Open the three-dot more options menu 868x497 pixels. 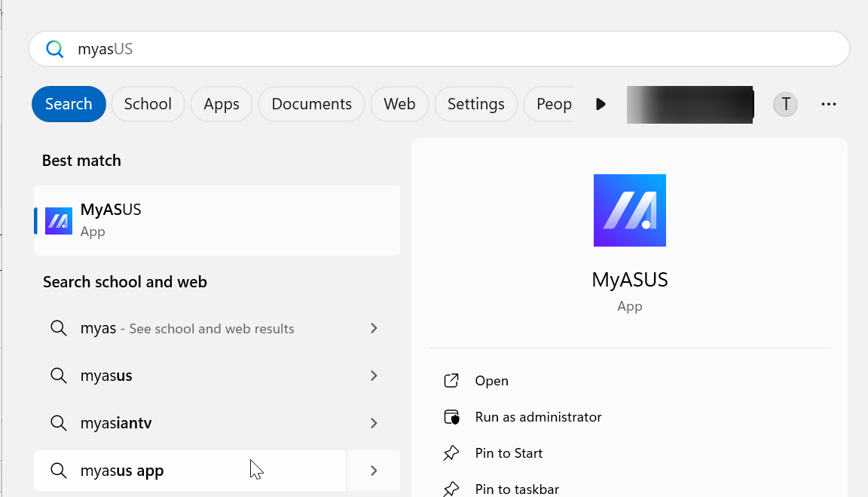829,104
